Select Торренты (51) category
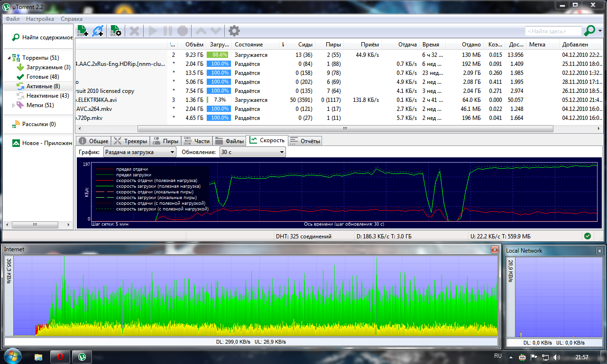The height and width of the screenshot is (364, 607). (x=40, y=58)
